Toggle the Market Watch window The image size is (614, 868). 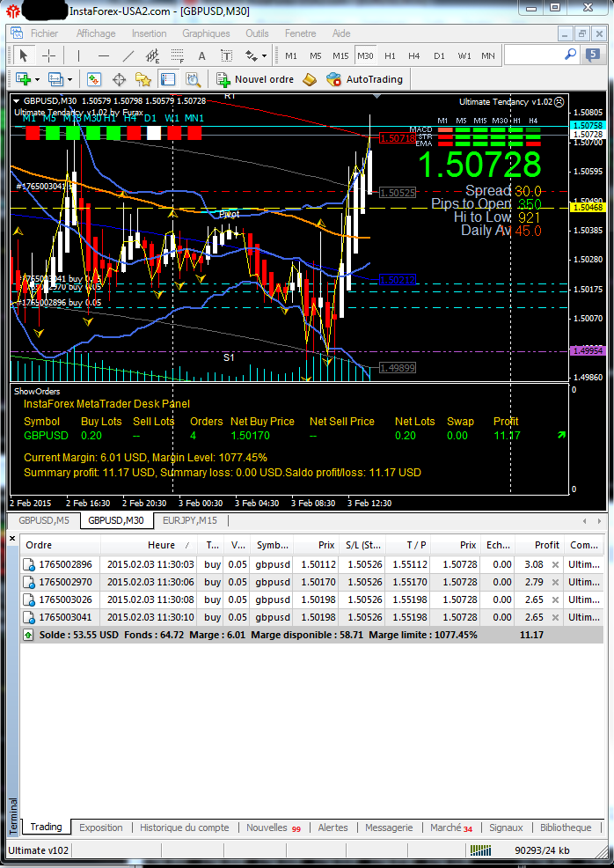[94, 79]
